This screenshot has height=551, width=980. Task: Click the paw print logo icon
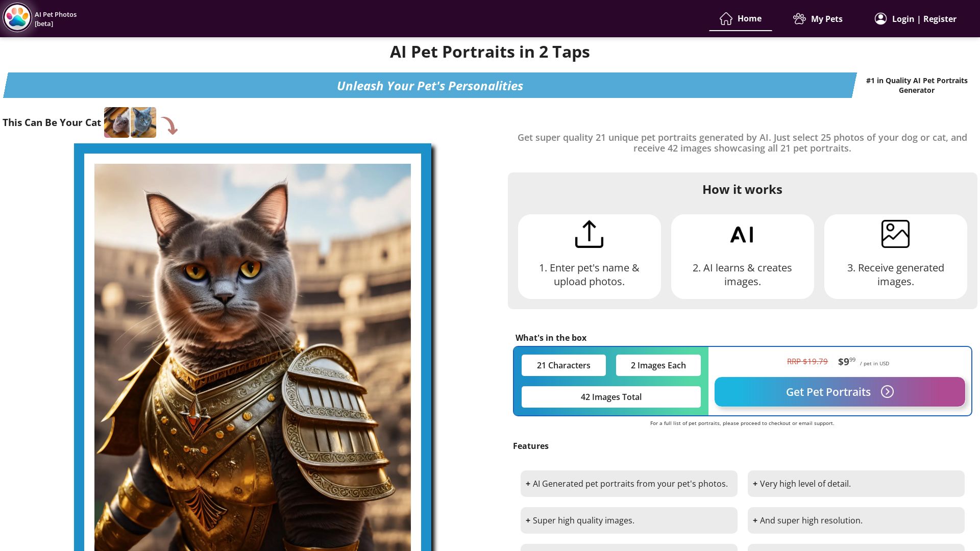17,18
